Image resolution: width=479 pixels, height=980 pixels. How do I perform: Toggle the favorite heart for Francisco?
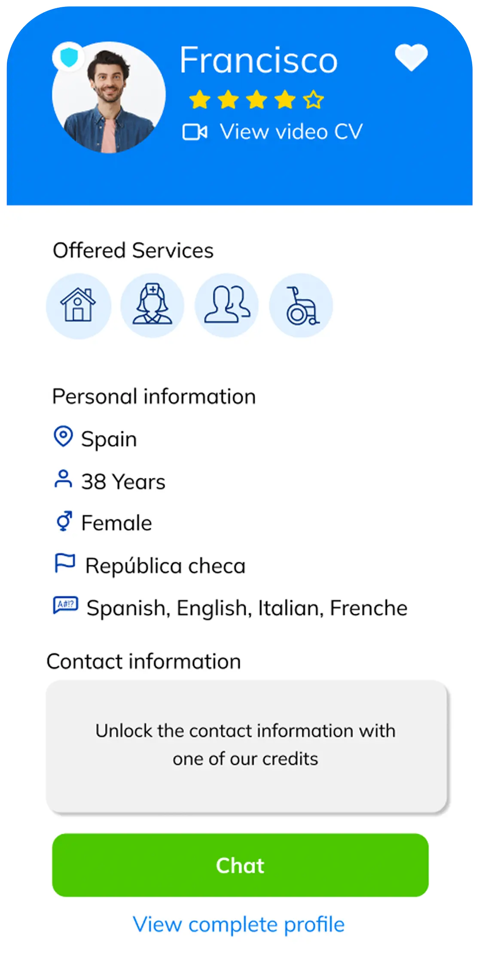pos(411,58)
